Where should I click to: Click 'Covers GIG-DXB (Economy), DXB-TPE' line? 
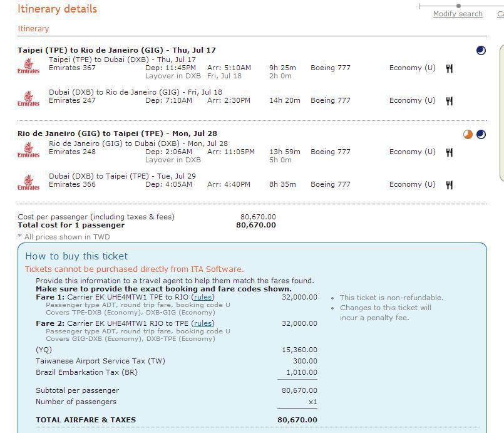click(x=130, y=339)
